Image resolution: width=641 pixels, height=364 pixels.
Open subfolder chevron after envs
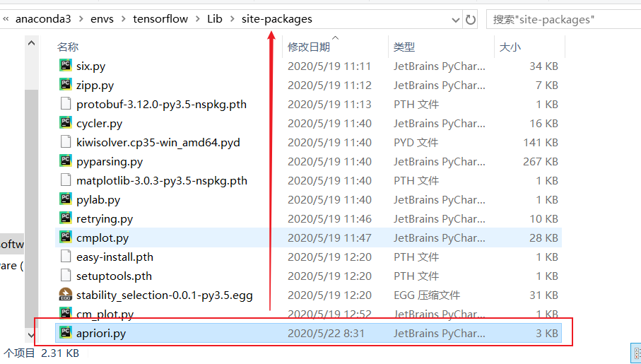[123, 19]
